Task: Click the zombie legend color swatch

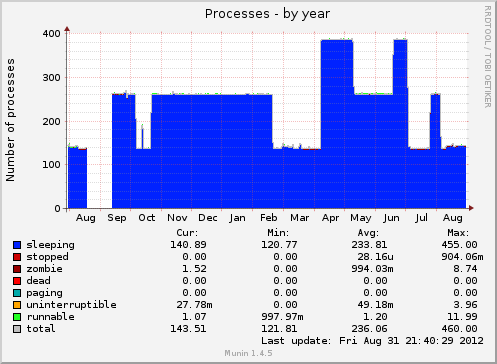Action: point(17,269)
